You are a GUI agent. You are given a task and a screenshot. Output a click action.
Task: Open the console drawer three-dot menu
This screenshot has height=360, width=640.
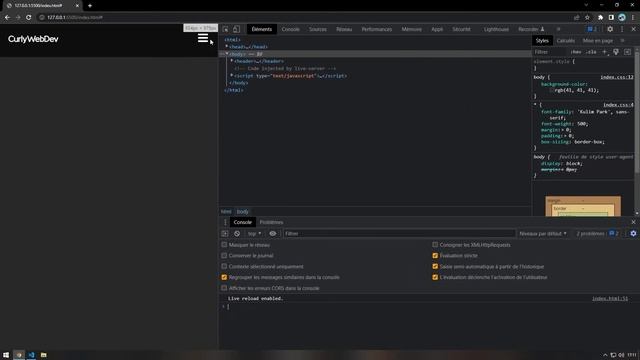tap(225, 222)
